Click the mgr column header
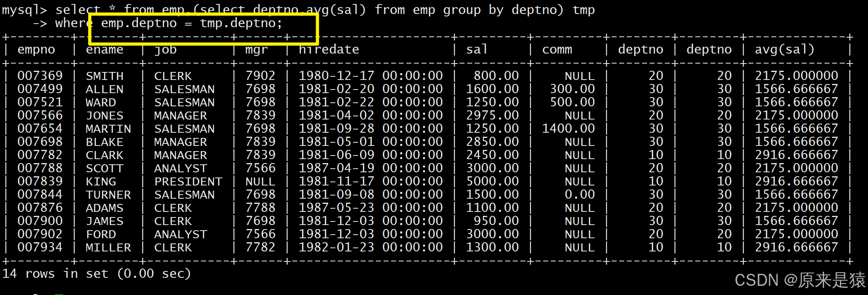This screenshot has height=295, width=868. point(257,50)
